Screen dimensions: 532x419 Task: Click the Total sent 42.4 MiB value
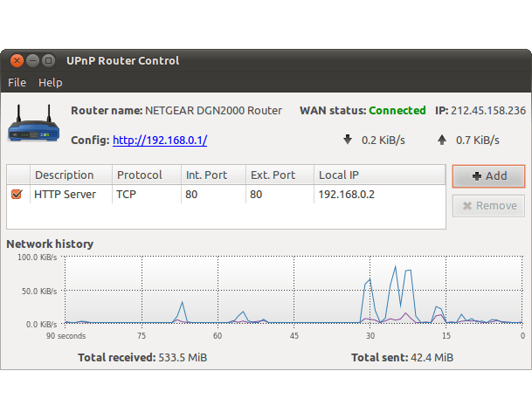pos(432,357)
